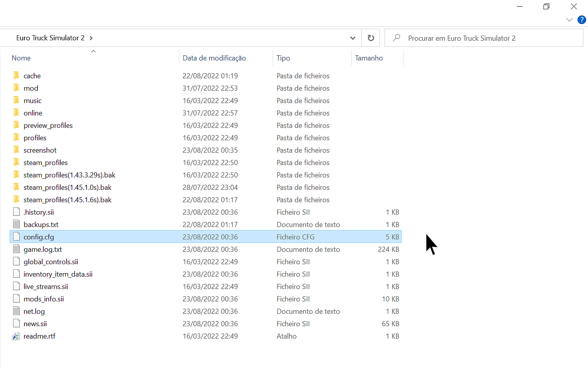Click the live_streams.sii file icon
Screen dimensions: 588x368
(16, 286)
